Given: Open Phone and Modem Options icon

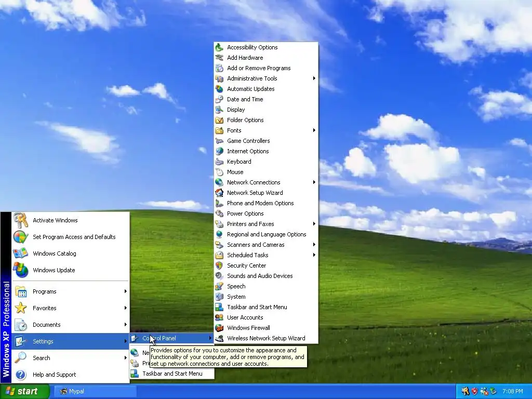Looking at the screenshot, I should 219,203.
